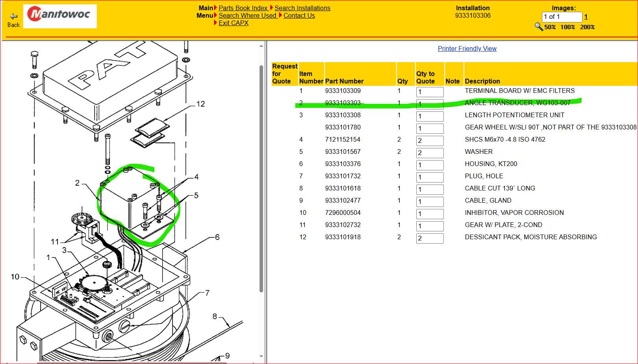The width and height of the screenshot is (638, 364).
Task: Click callout 7 in the diagram
Action: pyautogui.click(x=207, y=293)
